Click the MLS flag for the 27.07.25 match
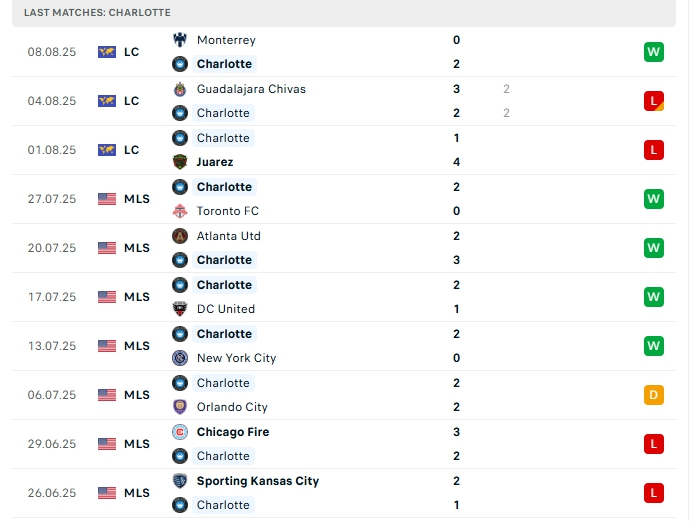The image size is (689, 521). (x=107, y=199)
